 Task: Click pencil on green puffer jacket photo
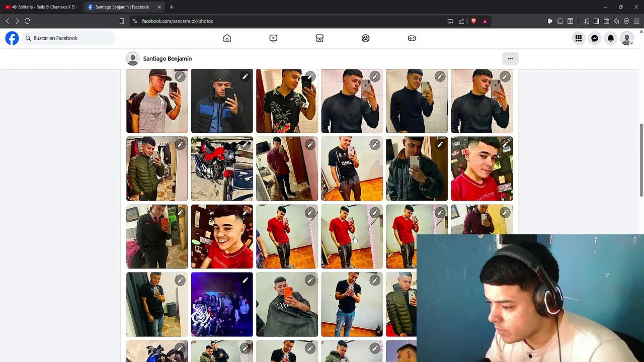(x=180, y=145)
